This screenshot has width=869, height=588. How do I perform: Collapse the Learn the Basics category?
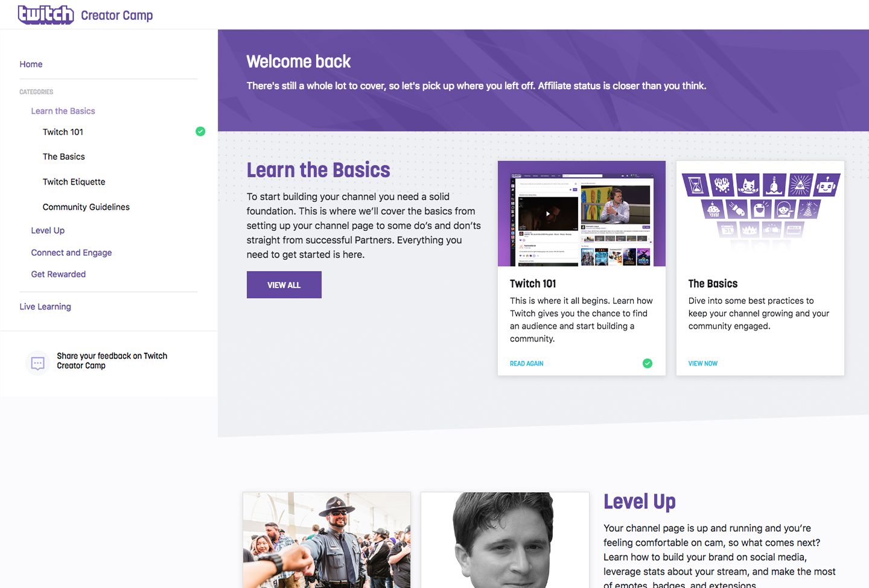click(x=63, y=111)
